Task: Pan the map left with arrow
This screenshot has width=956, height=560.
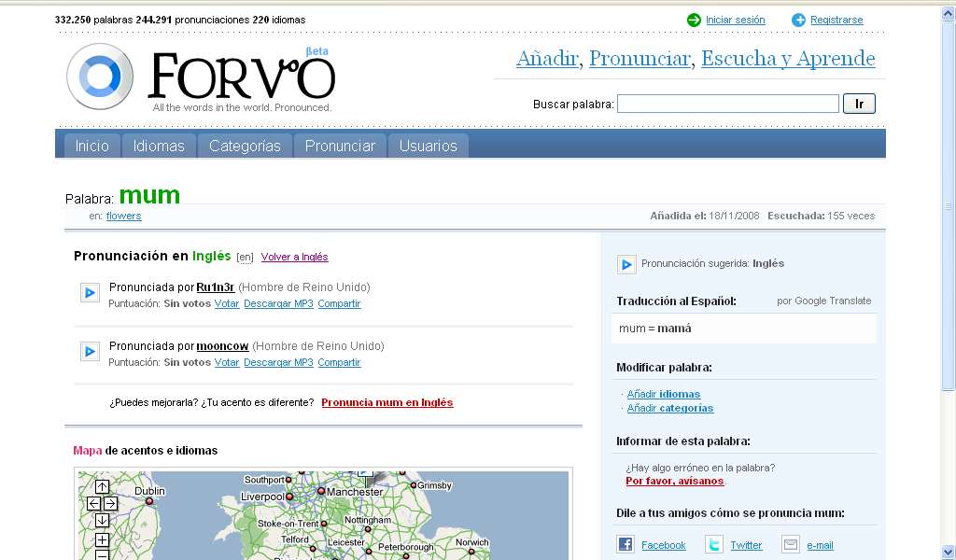Action: tap(93, 504)
